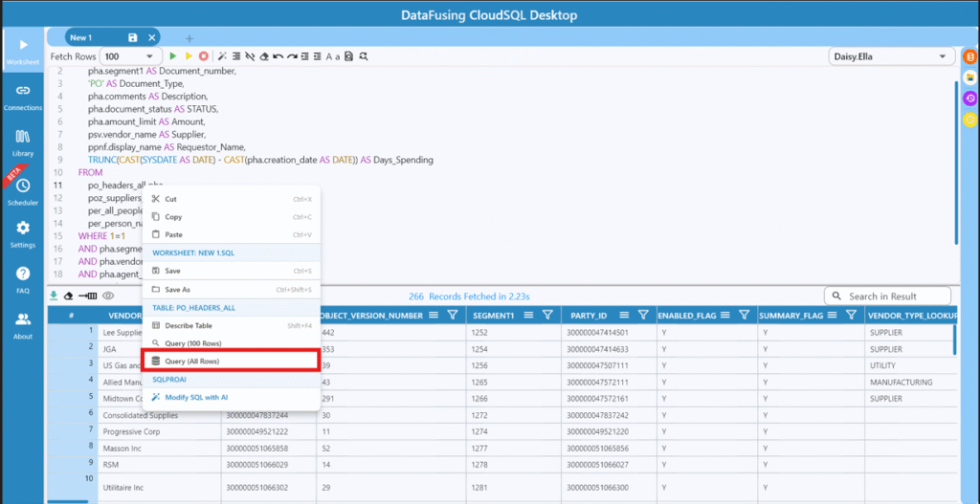Click the Search in Result field
The width and height of the screenshot is (980, 504).
(x=887, y=296)
